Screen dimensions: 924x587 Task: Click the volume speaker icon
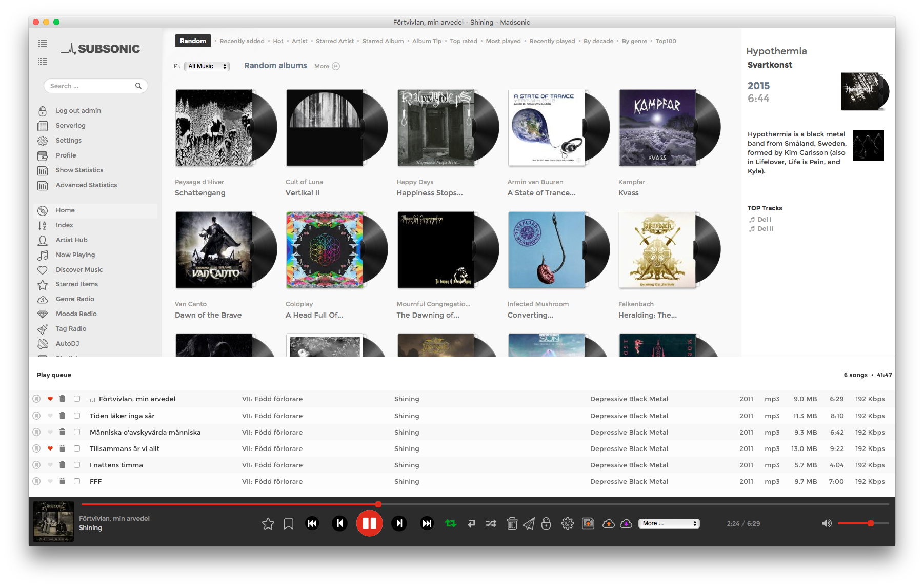pyautogui.click(x=827, y=523)
